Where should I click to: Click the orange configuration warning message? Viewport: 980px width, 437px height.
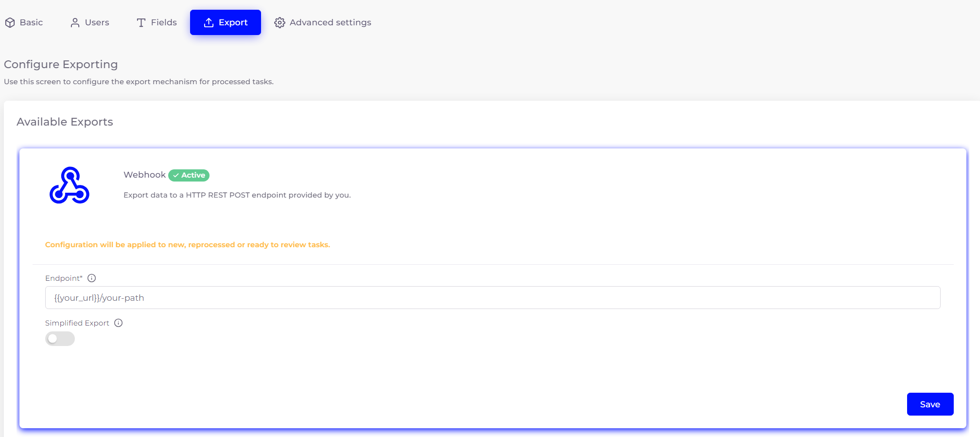point(187,245)
